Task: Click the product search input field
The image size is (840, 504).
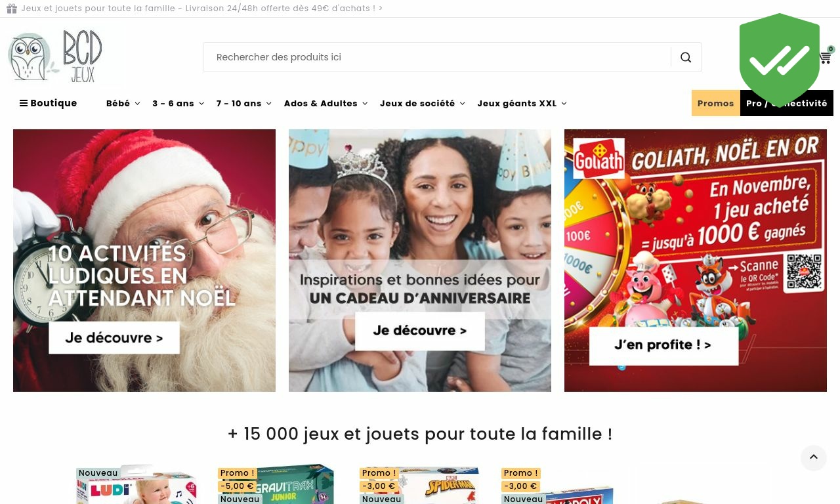Action: pos(437,57)
